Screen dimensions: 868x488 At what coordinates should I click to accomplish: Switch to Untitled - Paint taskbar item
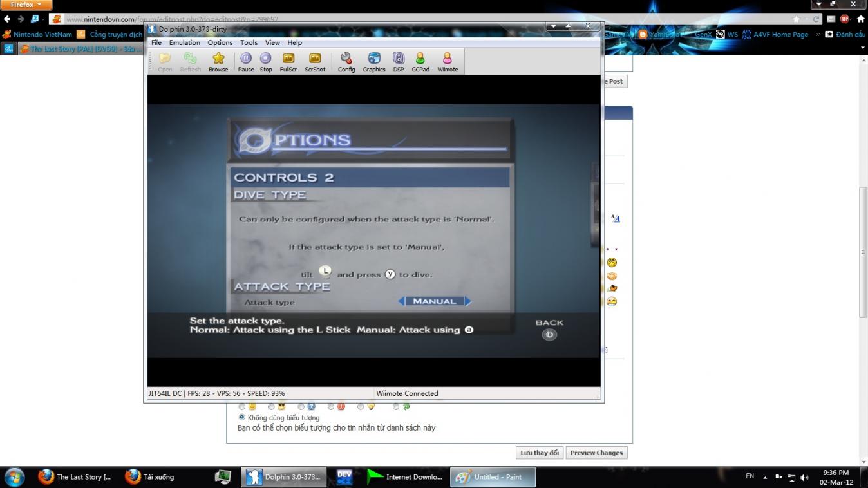pyautogui.click(x=493, y=477)
